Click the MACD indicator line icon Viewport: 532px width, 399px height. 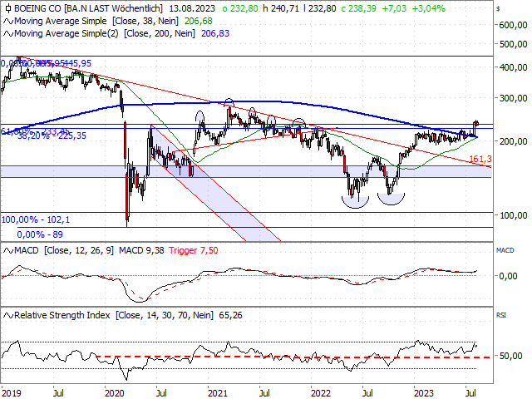click(8, 251)
